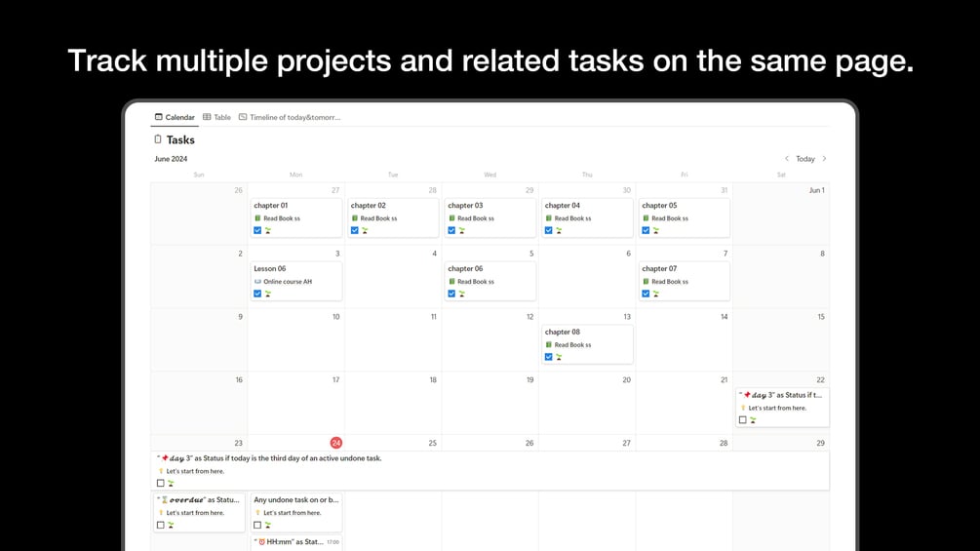Check the 'Any undone task' card checkbox

tap(257, 525)
